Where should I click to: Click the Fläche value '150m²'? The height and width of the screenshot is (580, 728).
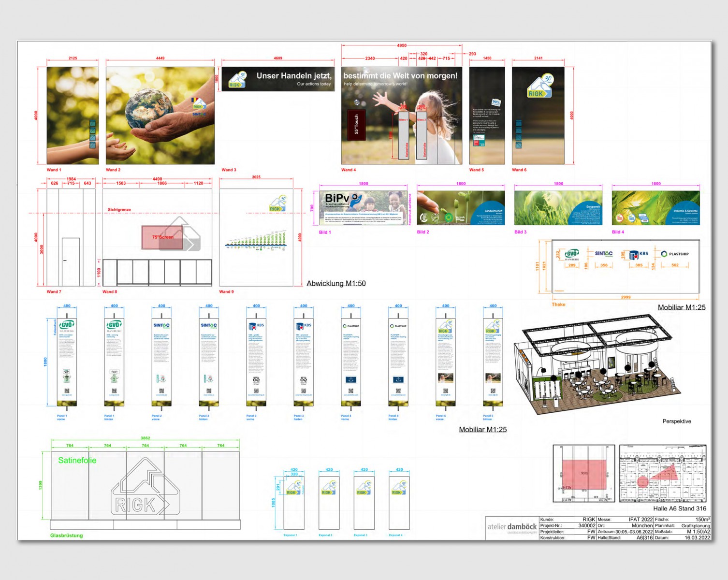703,520
